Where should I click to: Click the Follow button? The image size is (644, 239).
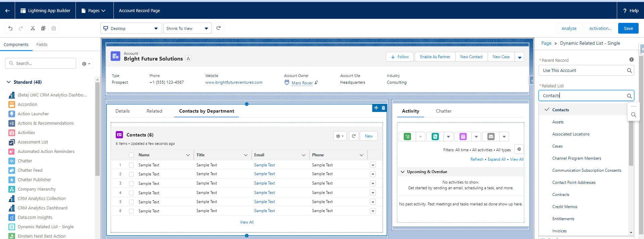pos(400,57)
